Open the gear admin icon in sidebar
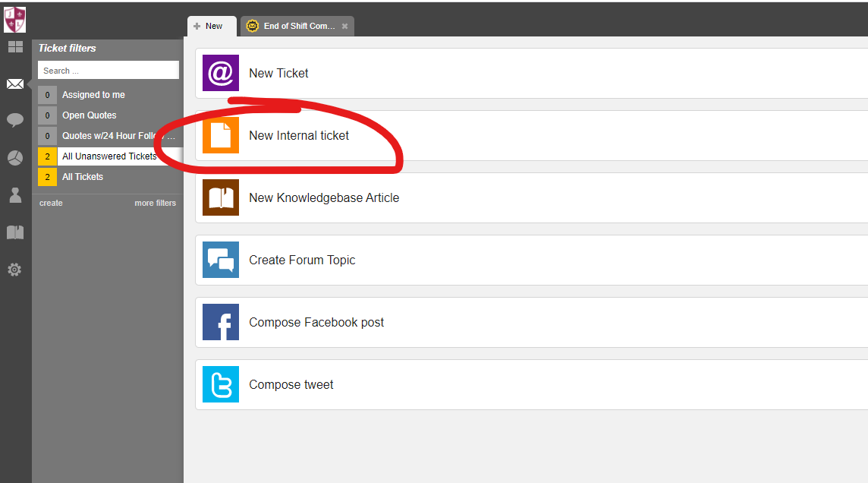 (15, 270)
